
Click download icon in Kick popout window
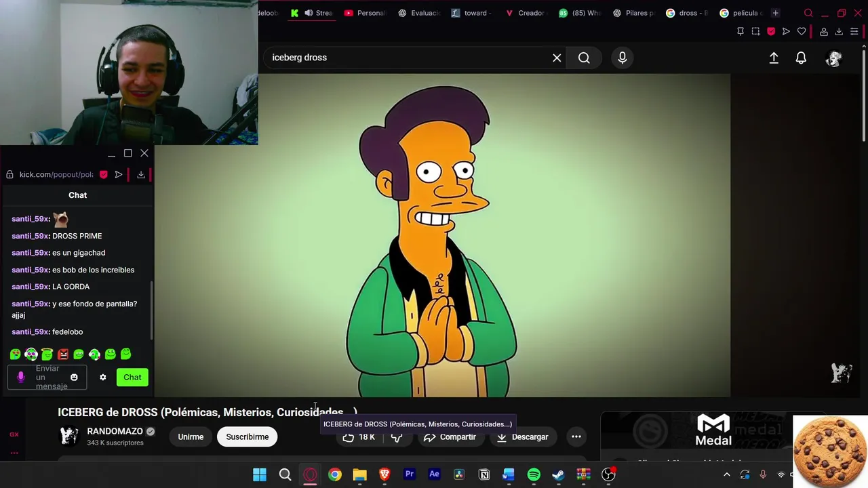click(x=141, y=174)
